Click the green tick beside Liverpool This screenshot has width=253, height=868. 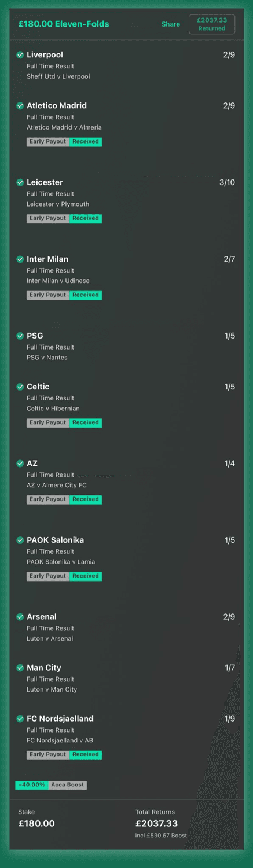click(x=20, y=55)
